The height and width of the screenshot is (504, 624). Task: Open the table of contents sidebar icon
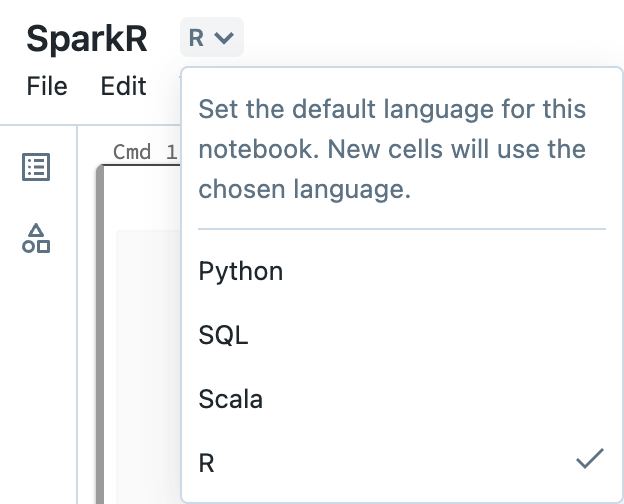tap(36, 167)
